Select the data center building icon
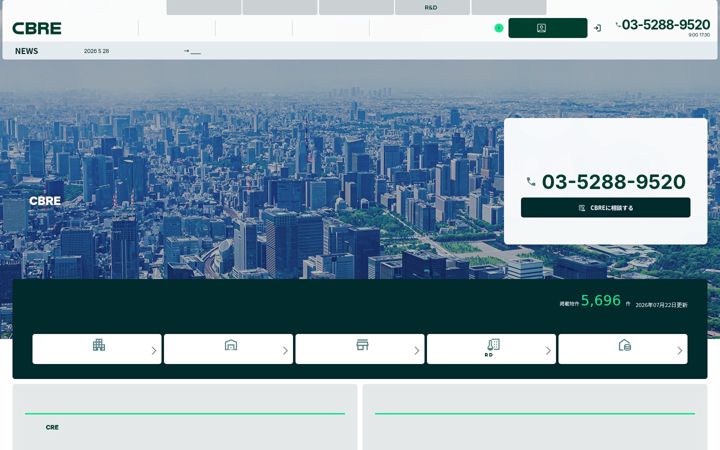720x450 pixels. point(624,345)
